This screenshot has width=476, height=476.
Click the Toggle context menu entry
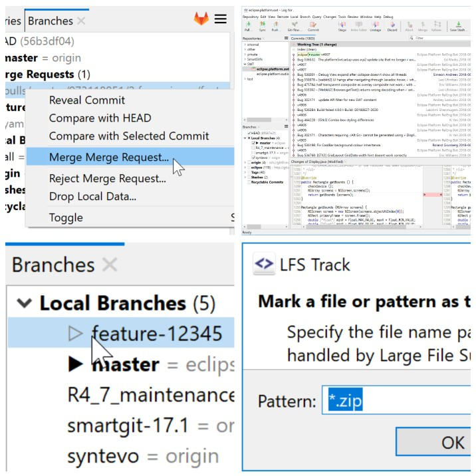pos(66,217)
